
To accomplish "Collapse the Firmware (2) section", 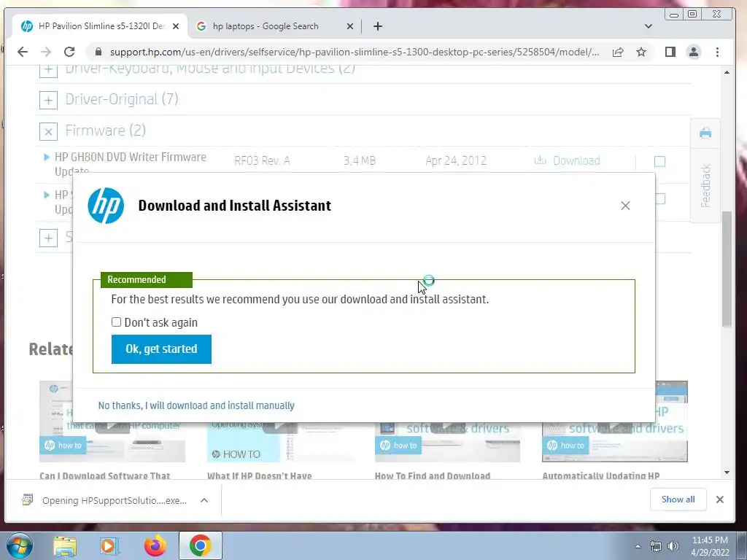I will pyautogui.click(x=48, y=131).
